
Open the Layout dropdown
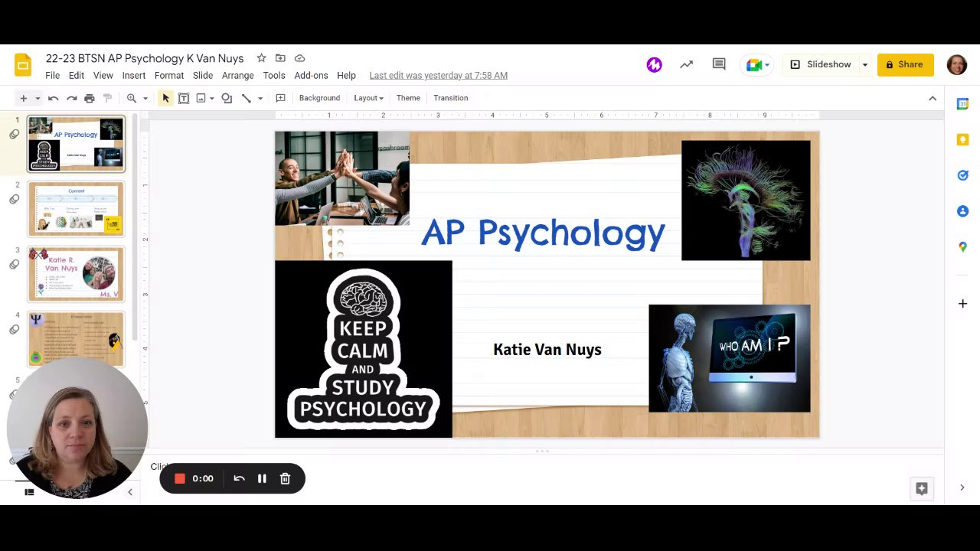368,98
